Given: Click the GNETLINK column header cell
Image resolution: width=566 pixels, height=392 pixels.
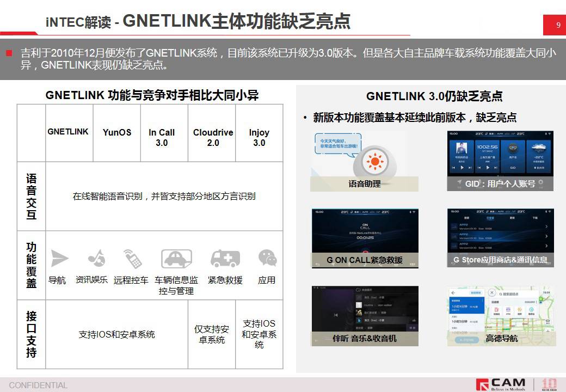Looking at the screenshot, I should point(69,133).
